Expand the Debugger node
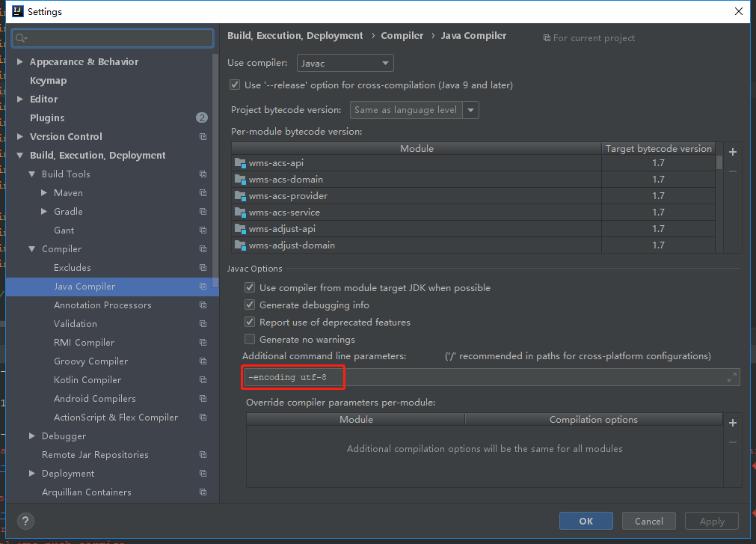 click(x=32, y=436)
